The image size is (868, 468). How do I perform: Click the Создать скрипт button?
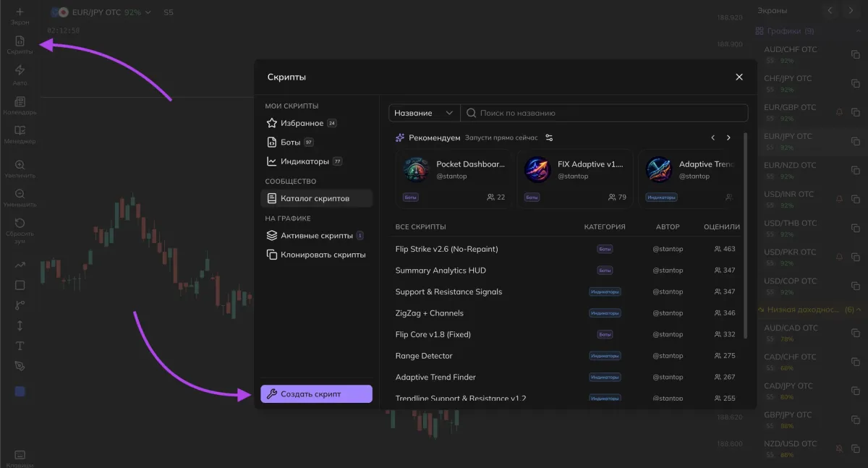point(317,394)
